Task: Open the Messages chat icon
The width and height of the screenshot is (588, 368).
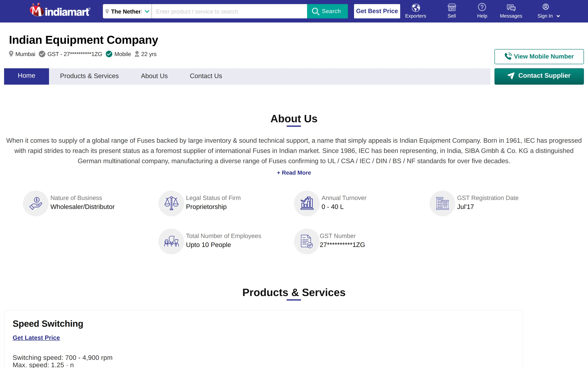Action: pos(511,8)
